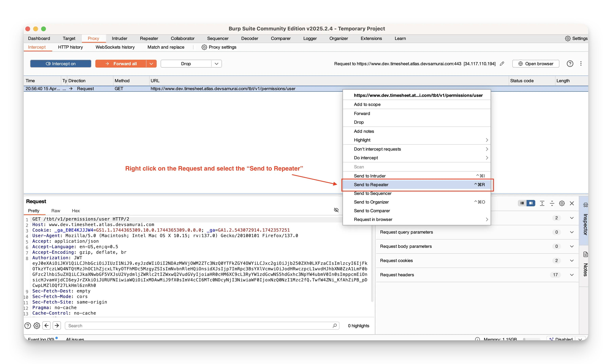
Task: Open the Drop dropdown arrow
Action: click(216, 64)
